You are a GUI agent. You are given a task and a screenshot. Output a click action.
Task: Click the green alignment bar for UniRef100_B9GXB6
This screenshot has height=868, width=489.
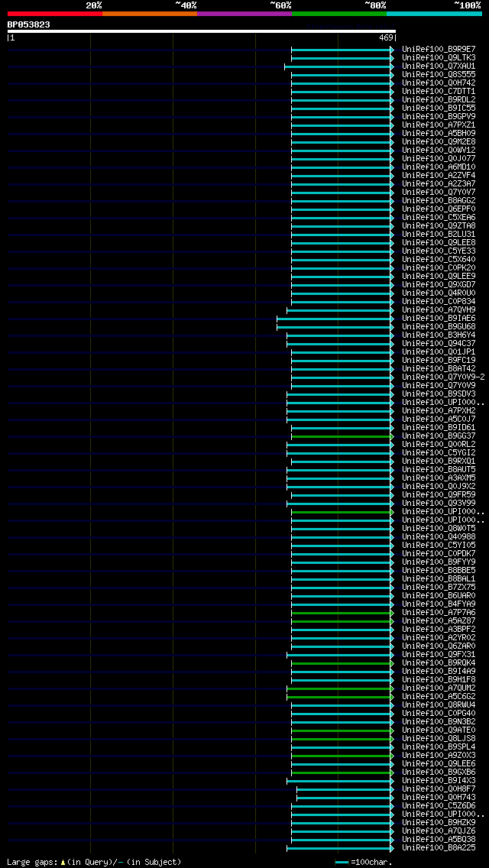(x=343, y=772)
